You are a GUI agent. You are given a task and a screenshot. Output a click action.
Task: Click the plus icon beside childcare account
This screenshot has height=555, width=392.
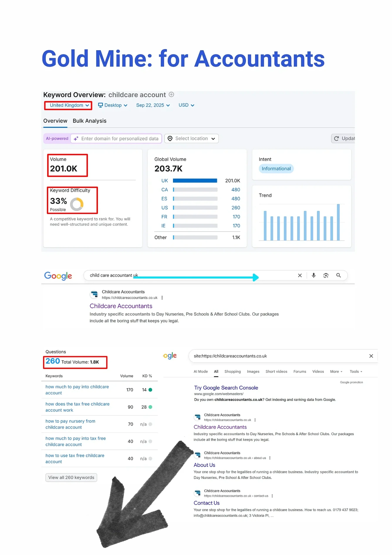[171, 95]
